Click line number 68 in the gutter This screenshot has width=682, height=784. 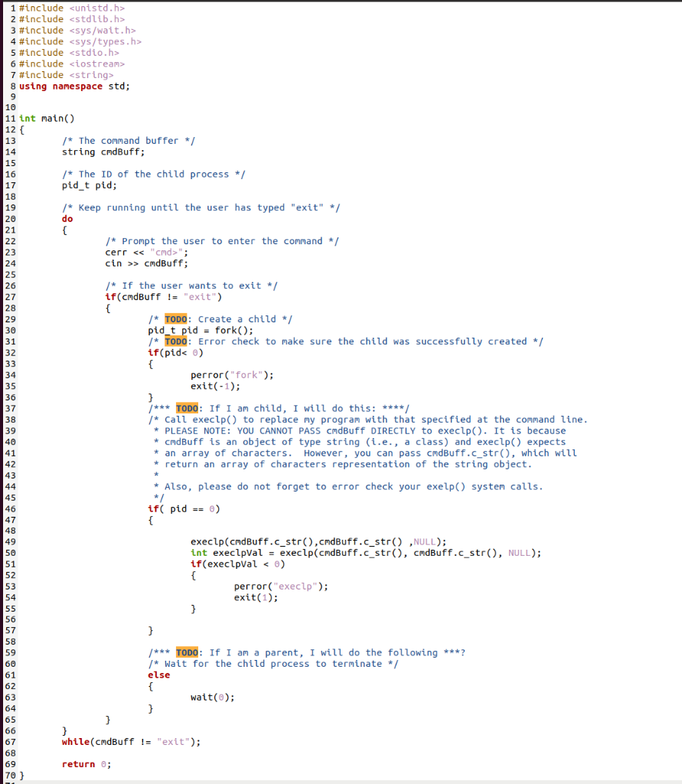pos(11,753)
